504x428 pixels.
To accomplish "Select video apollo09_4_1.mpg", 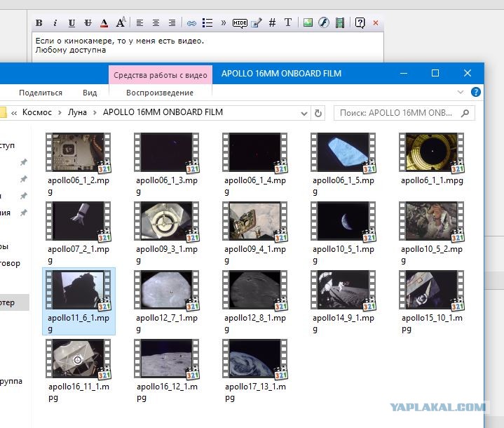I will (255, 232).
